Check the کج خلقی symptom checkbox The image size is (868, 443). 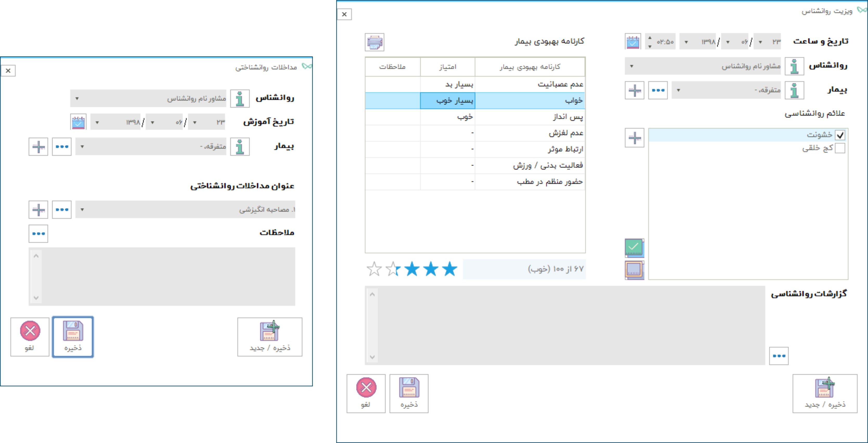840,148
